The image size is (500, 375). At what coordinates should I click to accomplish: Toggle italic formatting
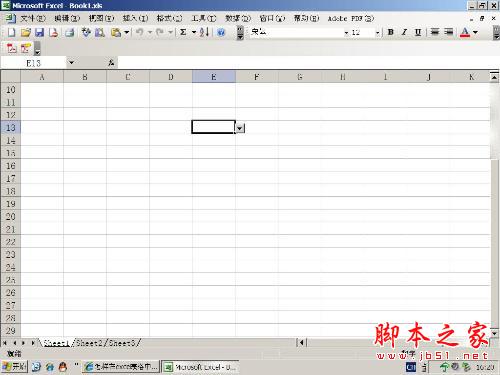(404, 32)
